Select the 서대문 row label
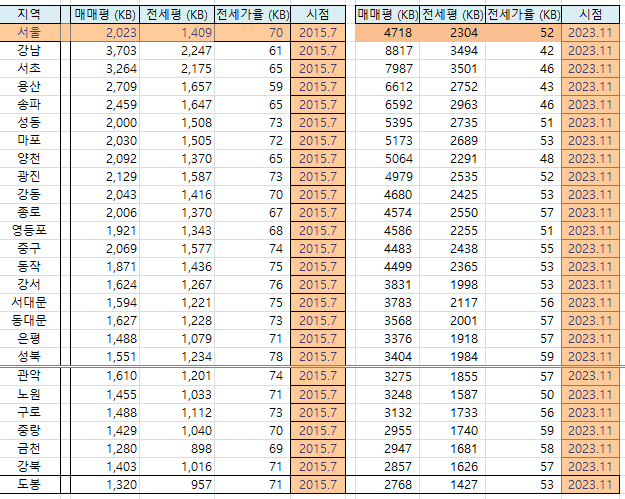This screenshot has width=625, height=499. point(29,303)
